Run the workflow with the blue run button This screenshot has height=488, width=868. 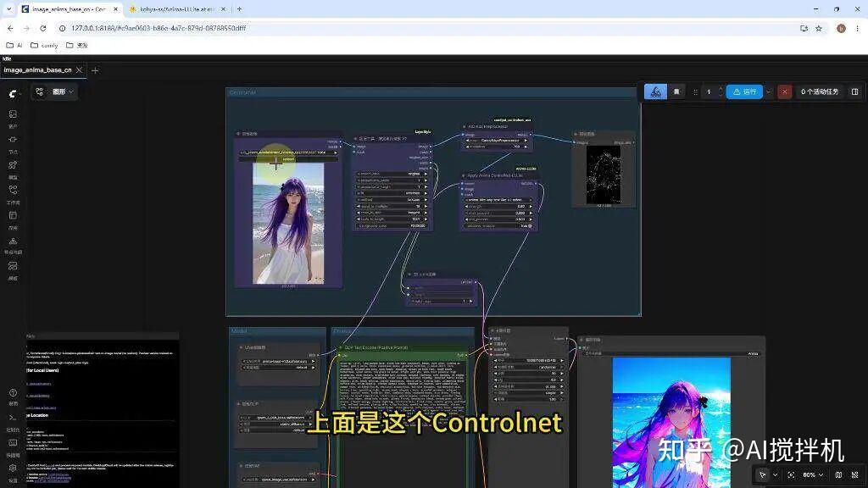pos(744,91)
